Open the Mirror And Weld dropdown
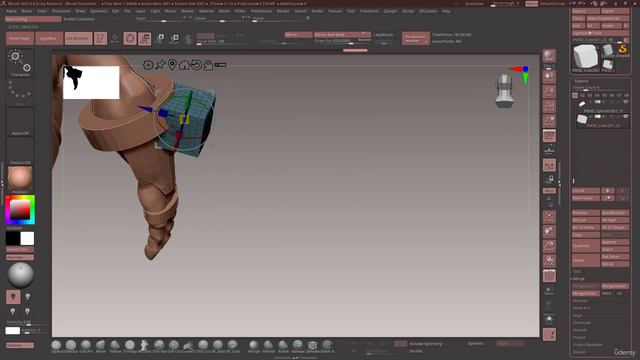This screenshot has width=640, height=360. coord(342,35)
